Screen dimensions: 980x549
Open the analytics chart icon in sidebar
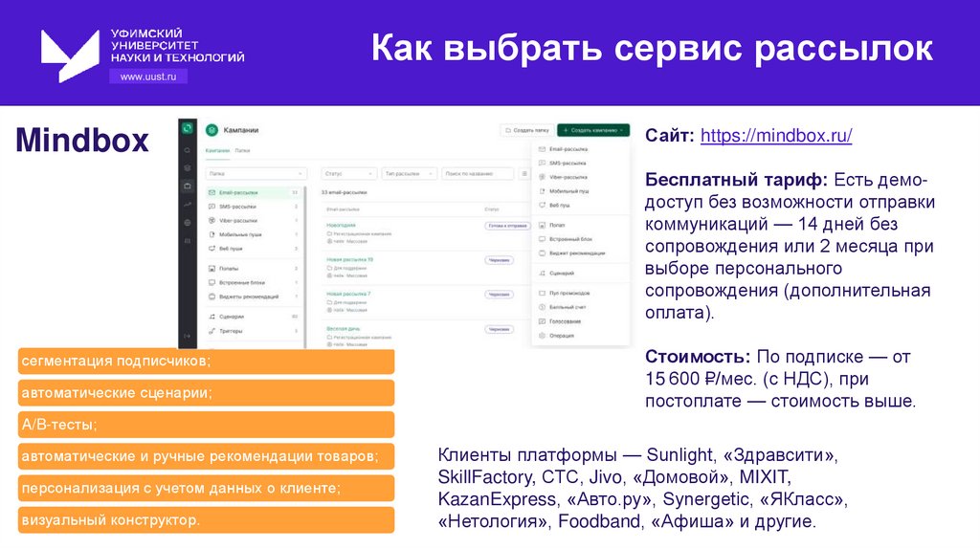pos(187,205)
